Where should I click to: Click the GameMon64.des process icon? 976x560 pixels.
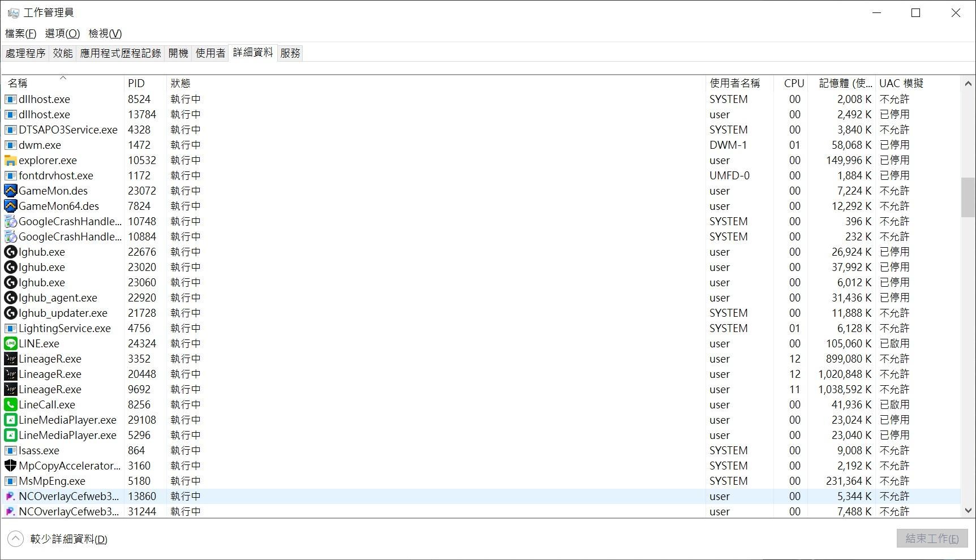pyautogui.click(x=10, y=206)
